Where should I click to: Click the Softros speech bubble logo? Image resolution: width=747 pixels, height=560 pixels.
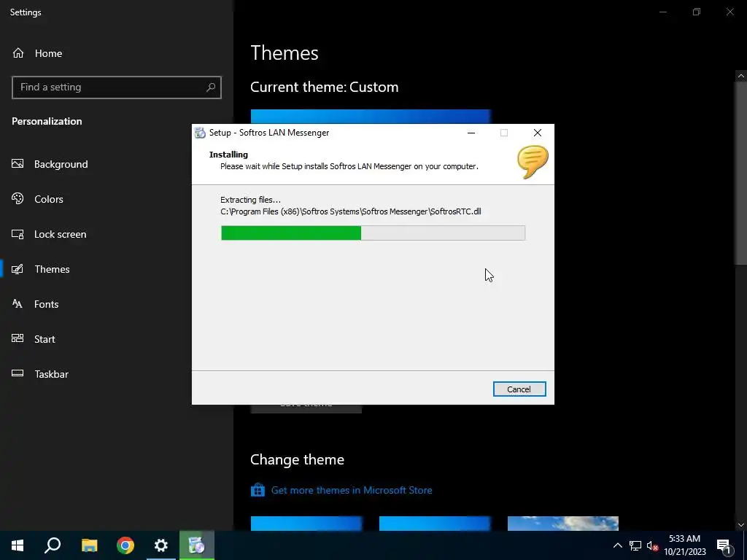pyautogui.click(x=533, y=162)
